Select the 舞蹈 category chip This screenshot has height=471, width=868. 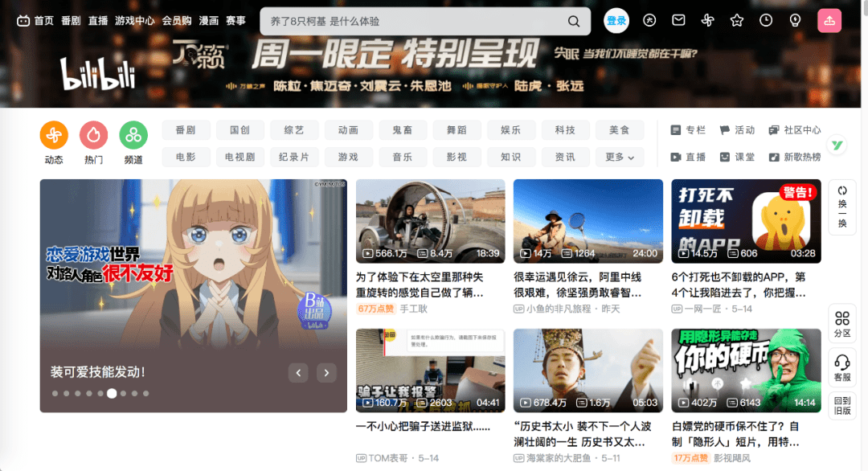tap(457, 130)
